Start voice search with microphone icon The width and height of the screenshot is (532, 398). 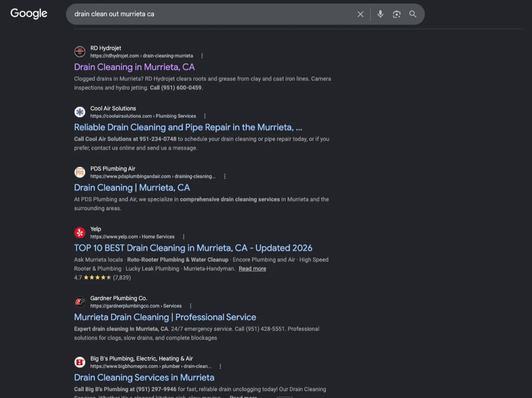[380, 14]
